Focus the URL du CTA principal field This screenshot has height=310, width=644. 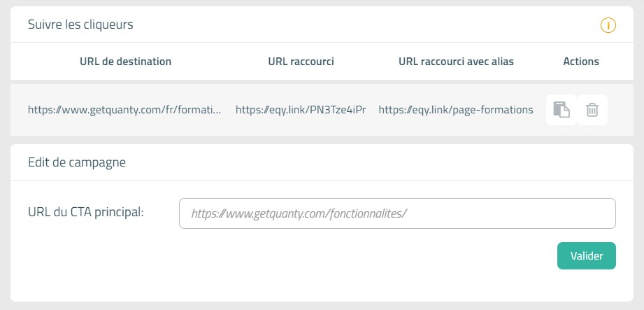pyautogui.click(x=397, y=213)
